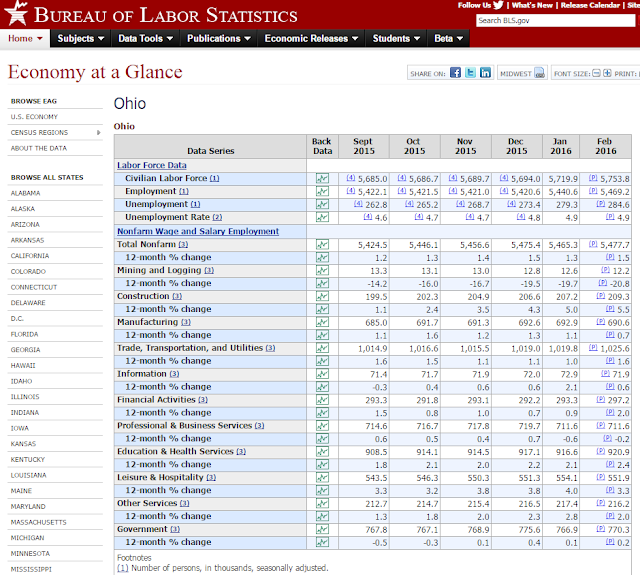Select Hawaii in the states list
The width and height of the screenshot is (640, 575).
23,366
